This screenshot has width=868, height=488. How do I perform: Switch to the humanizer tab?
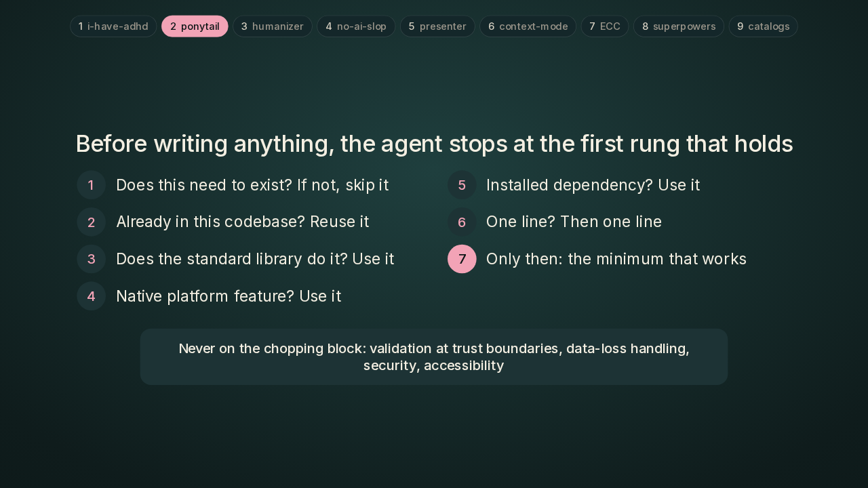(273, 26)
